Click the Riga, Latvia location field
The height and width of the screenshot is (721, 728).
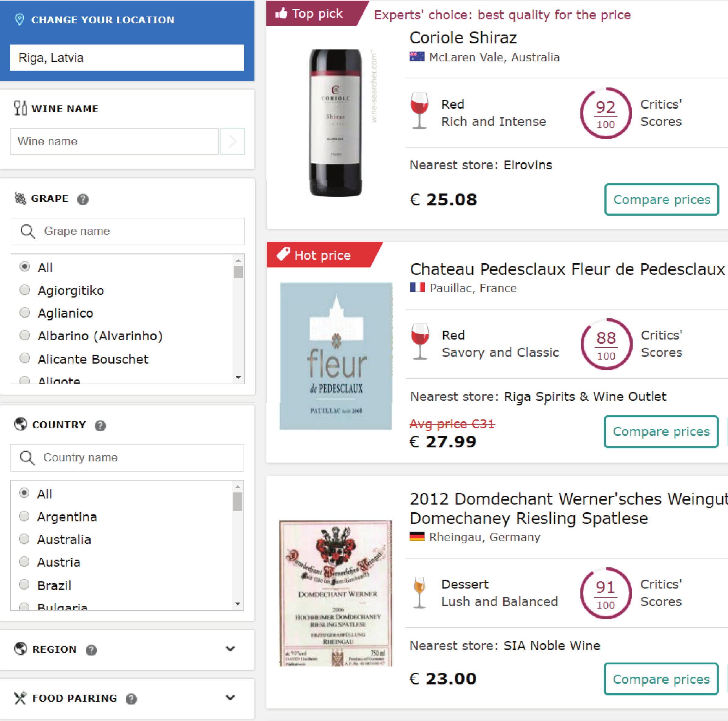(127, 58)
